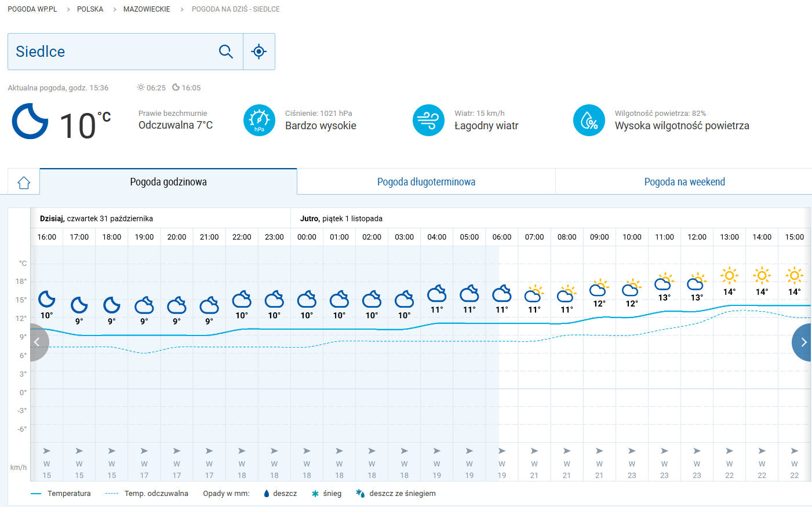Open the Pogoda na weekend tab
This screenshot has width=812, height=507.
pos(684,182)
